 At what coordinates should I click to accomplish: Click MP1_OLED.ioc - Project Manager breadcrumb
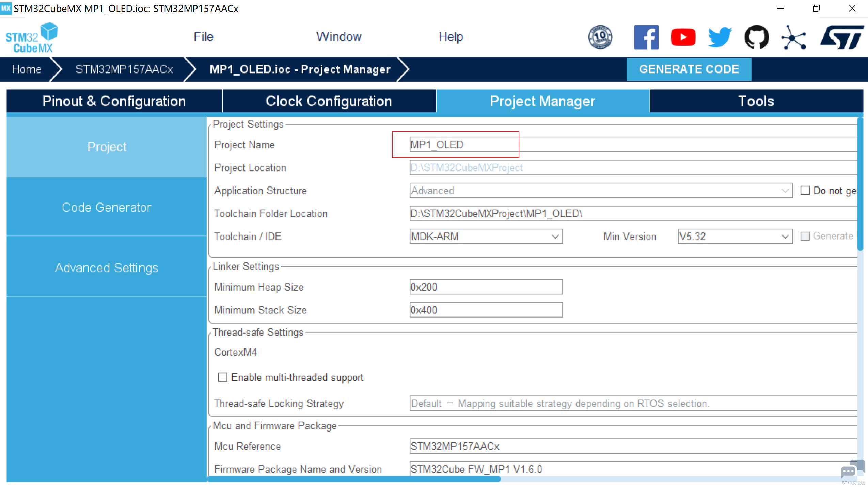click(x=300, y=69)
